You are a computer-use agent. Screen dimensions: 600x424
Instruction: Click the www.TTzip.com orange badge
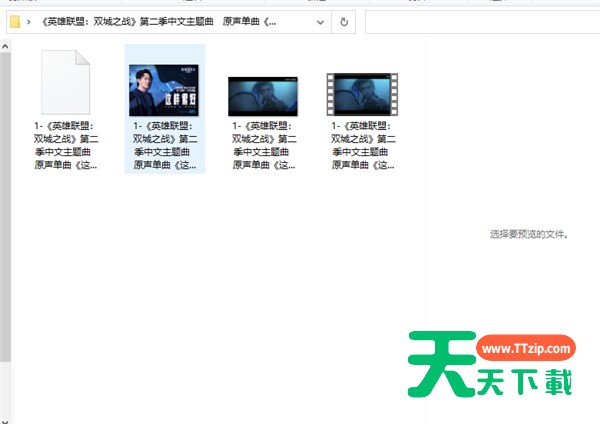pyautogui.click(x=525, y=350)
